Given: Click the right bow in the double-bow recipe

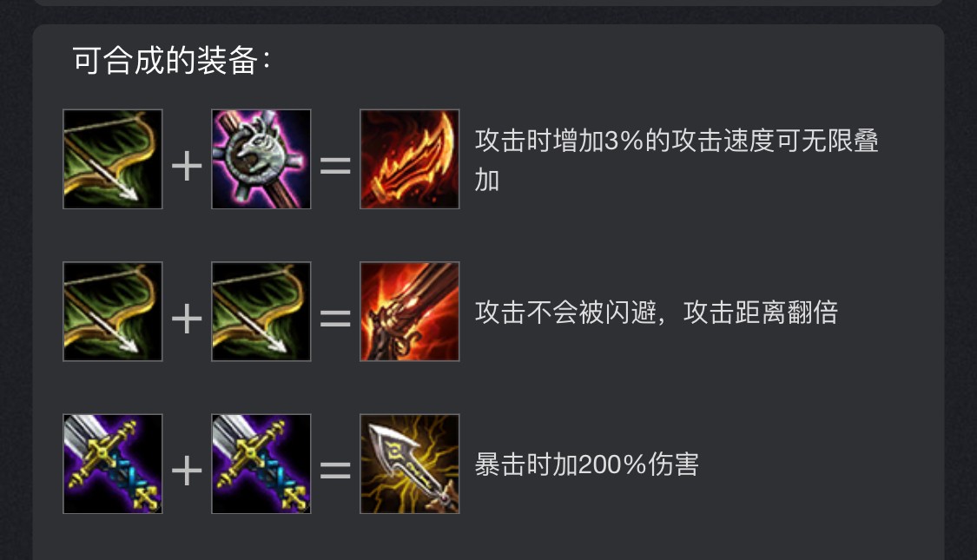Looking at the screenshot, I should pos(261,312).
